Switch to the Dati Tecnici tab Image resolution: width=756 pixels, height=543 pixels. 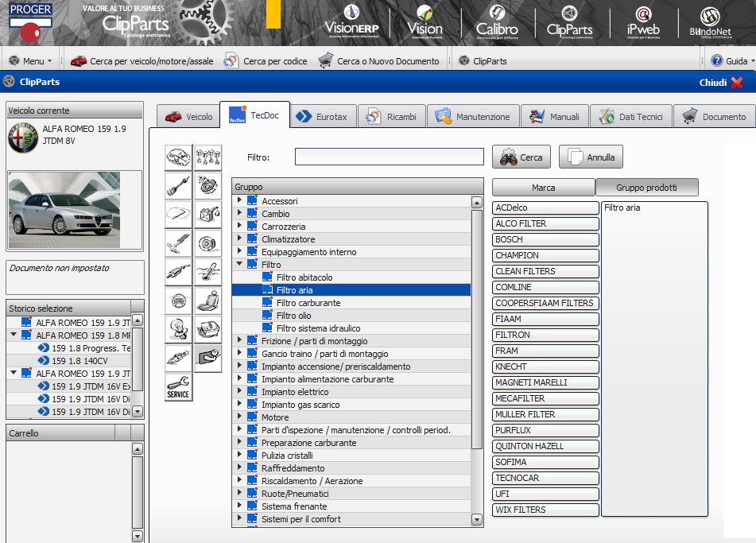tap(630, 117)
